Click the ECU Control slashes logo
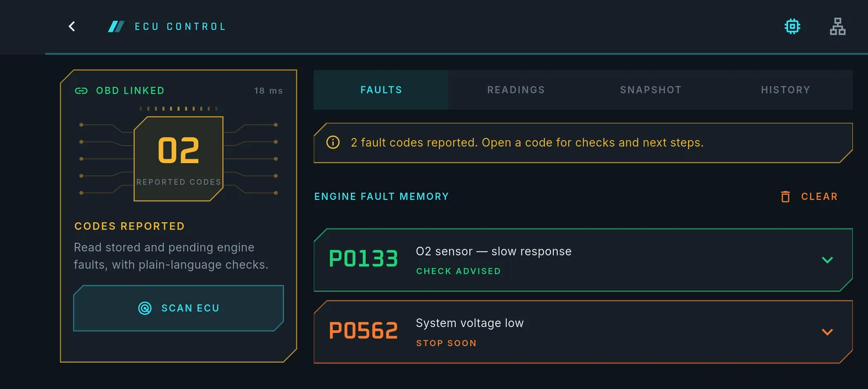Screen dimensions: 868x389 coord(116,27)
